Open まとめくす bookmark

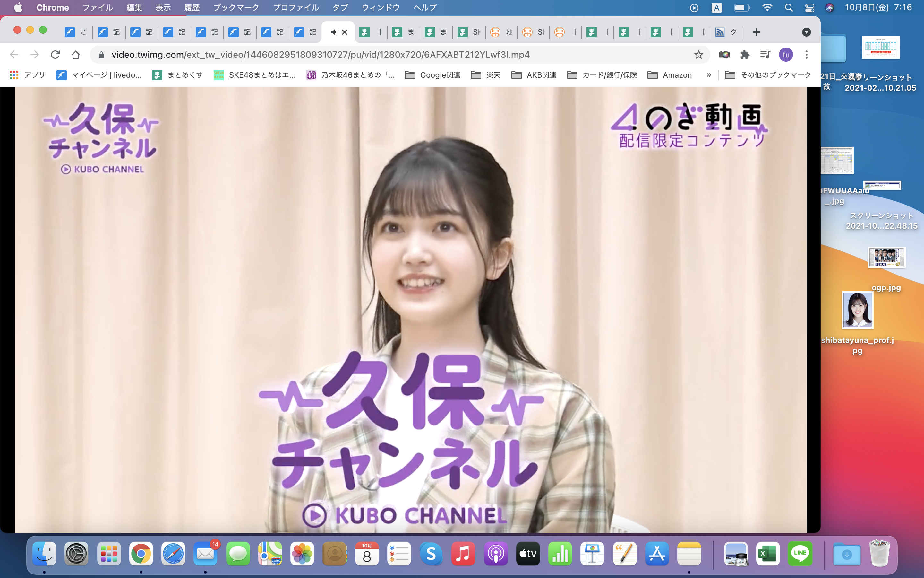coord(177,75)
